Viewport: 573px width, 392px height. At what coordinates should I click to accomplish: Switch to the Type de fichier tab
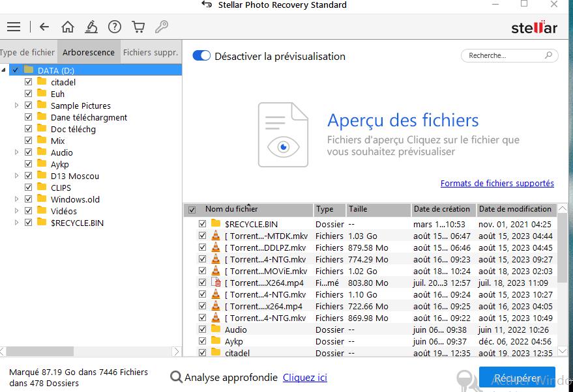pos(27,52)
